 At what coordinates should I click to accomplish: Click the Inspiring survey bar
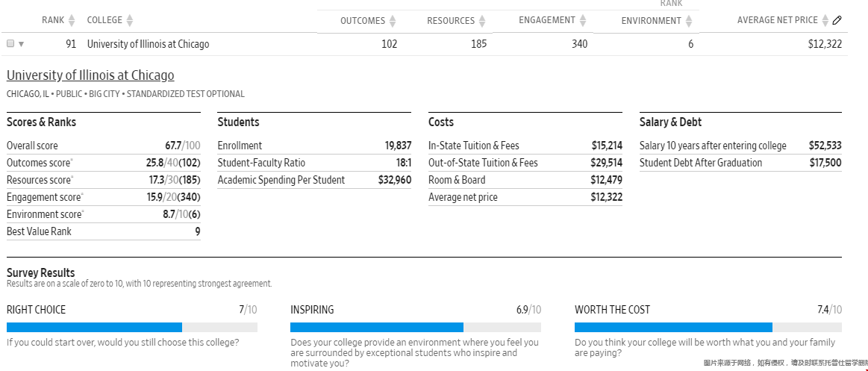(416, 327)
